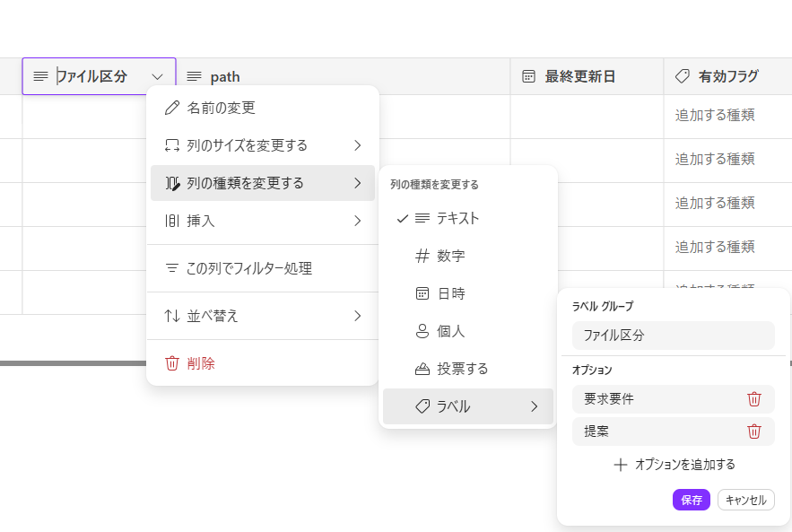Click the 有効フラグ column header
792x532 pixels.
(x=727, y=76)
